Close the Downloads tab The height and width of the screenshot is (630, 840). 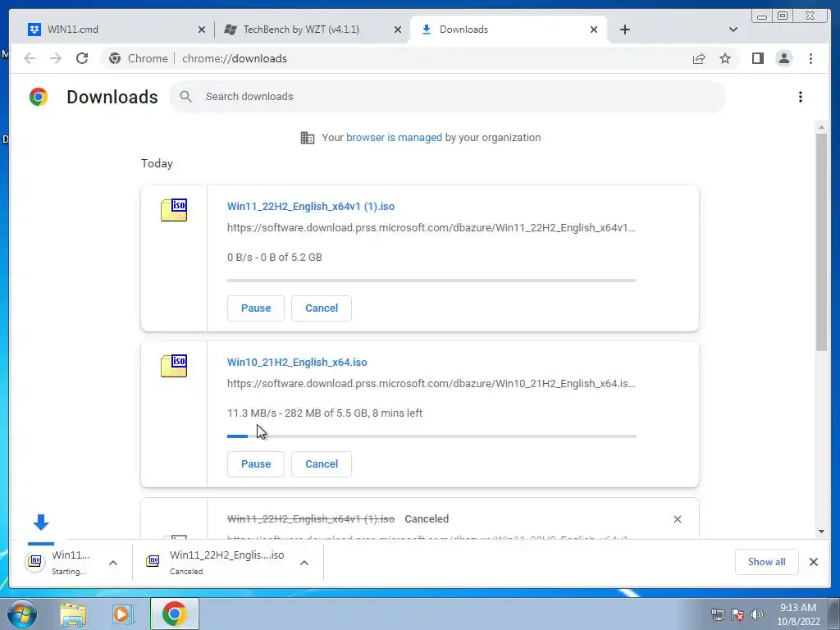click(594, 30)
